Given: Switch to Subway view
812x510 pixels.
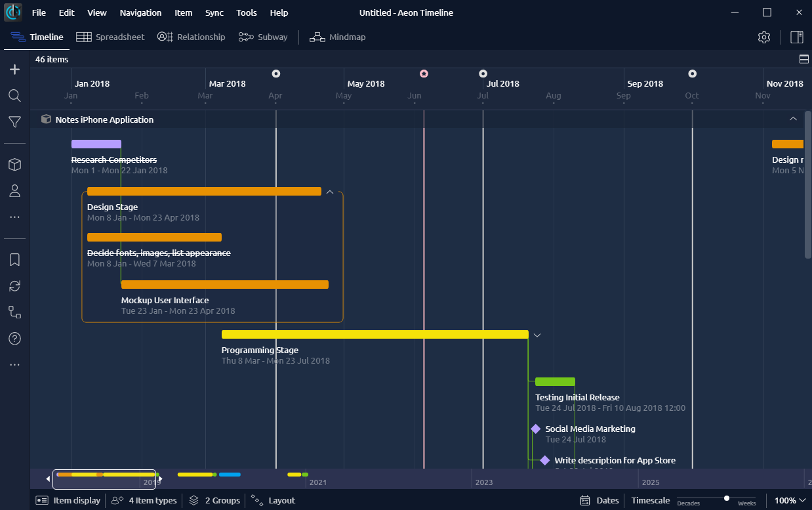Looking at the screenshot, I should 263,37.
